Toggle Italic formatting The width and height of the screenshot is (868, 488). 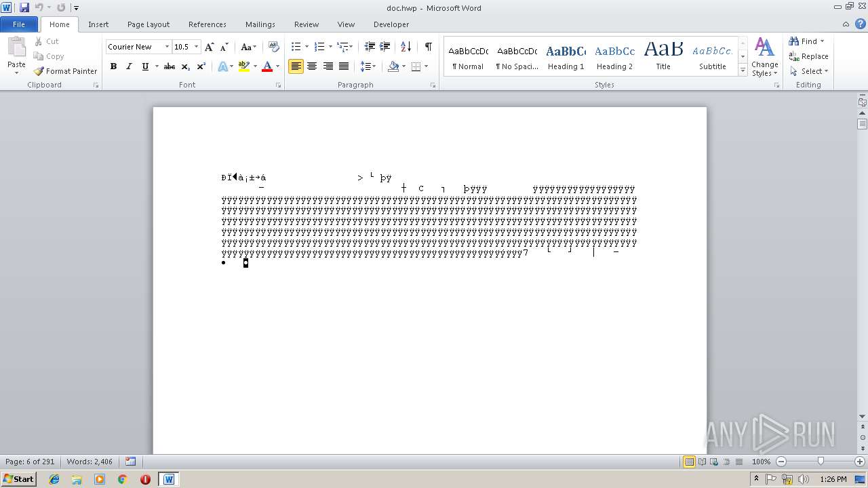point(129,66)
